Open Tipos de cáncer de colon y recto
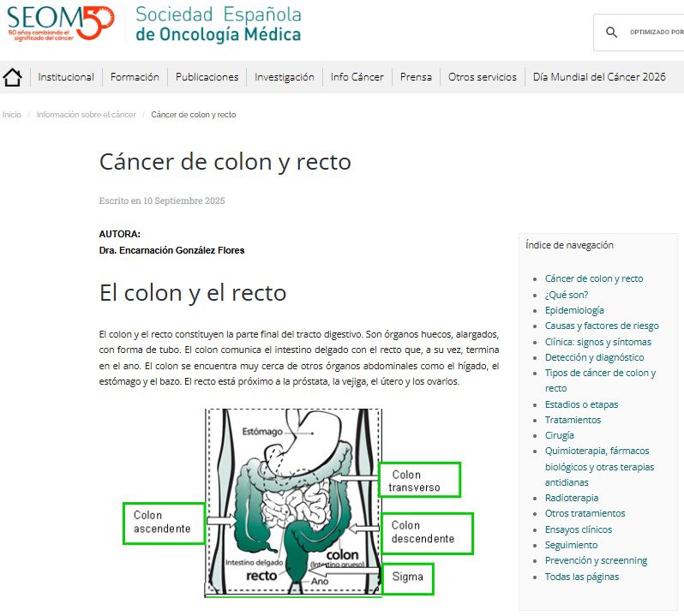Image resolution: width=684 pixels, height=616 pixels. pyautogui.click(x=600, y=380)
